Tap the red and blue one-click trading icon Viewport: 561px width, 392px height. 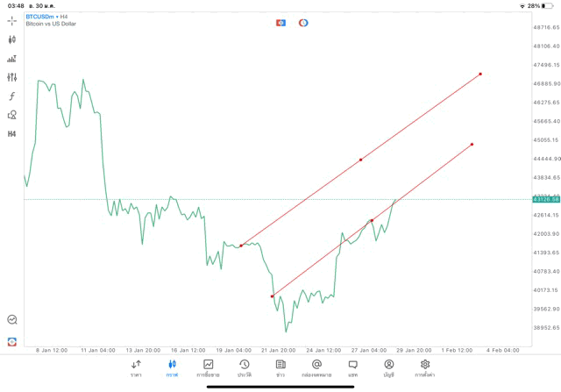pos(280,22)
